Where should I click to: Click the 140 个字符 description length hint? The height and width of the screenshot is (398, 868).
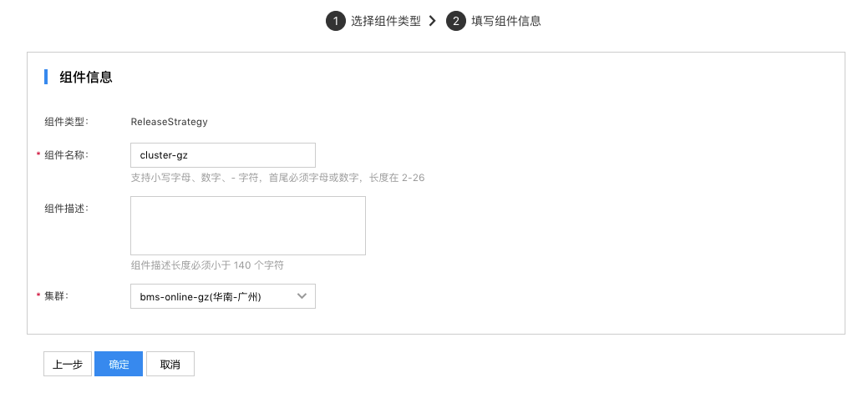click(207, 265)
